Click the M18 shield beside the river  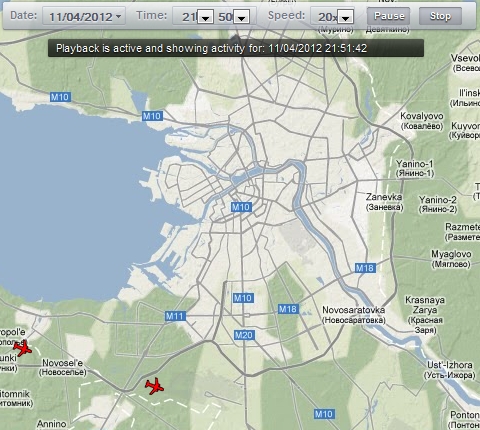tap(365, 268)
